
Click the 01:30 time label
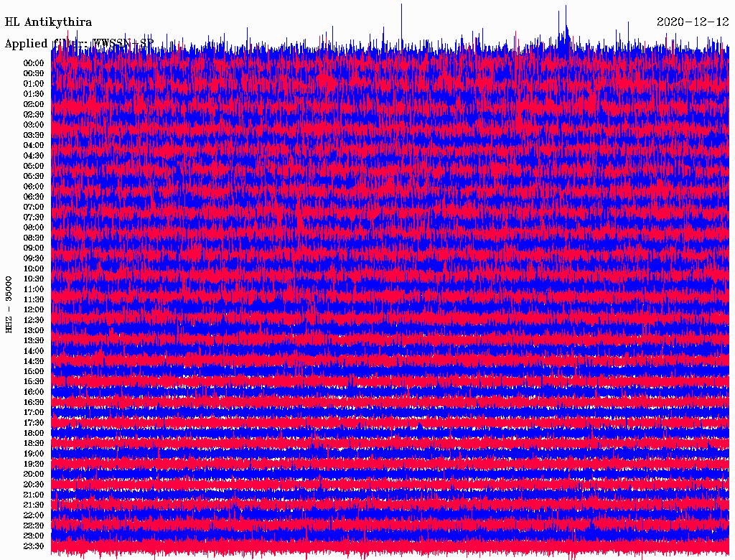point(34,94)
